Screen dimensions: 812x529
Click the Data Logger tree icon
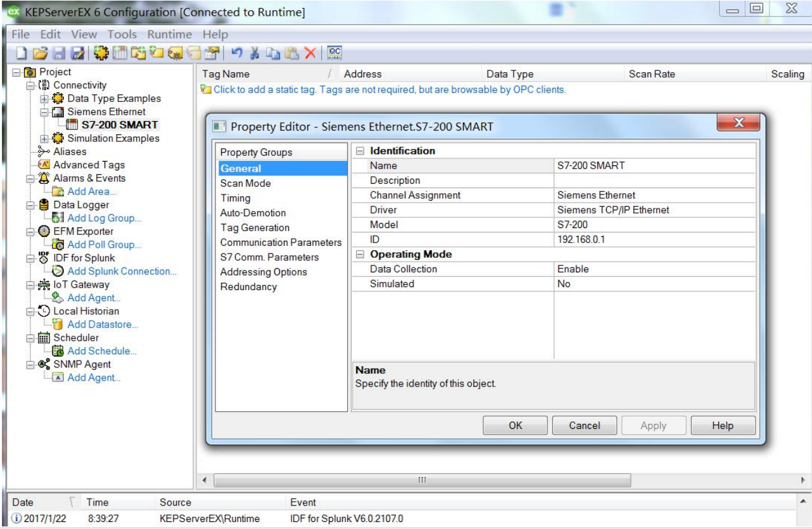44,205
